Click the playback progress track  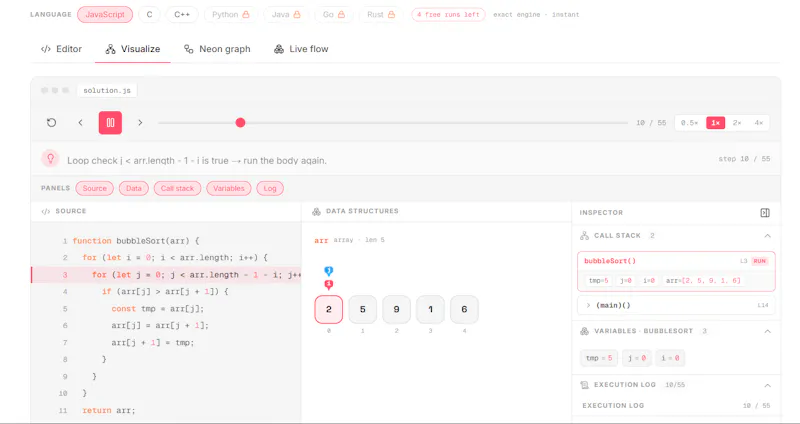point(393,122)
